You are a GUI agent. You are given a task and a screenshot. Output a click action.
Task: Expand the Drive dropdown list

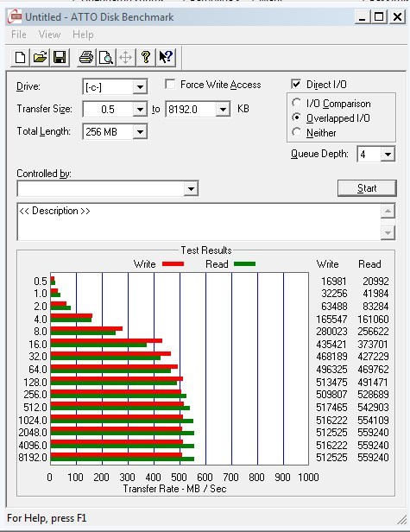pos(140,87)
